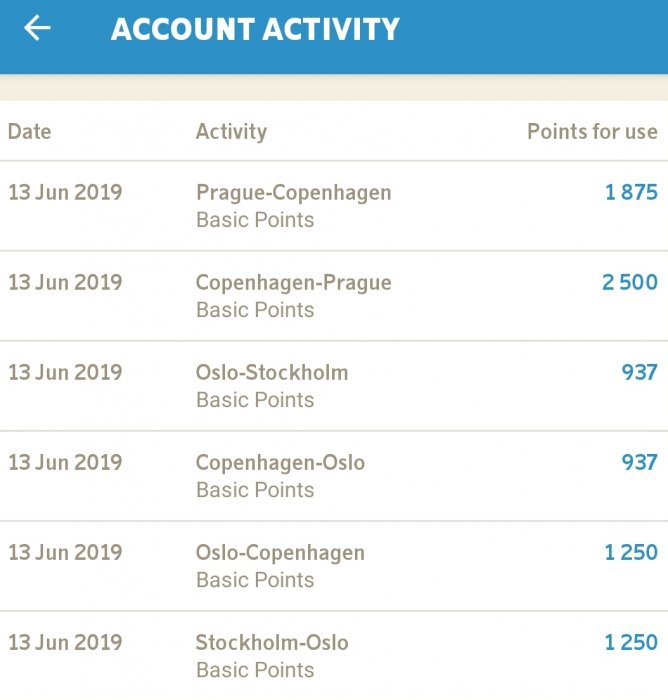Click the 1 250 points for Oslo-Copenhagen
668x700 pixels.
pos(631,552)
